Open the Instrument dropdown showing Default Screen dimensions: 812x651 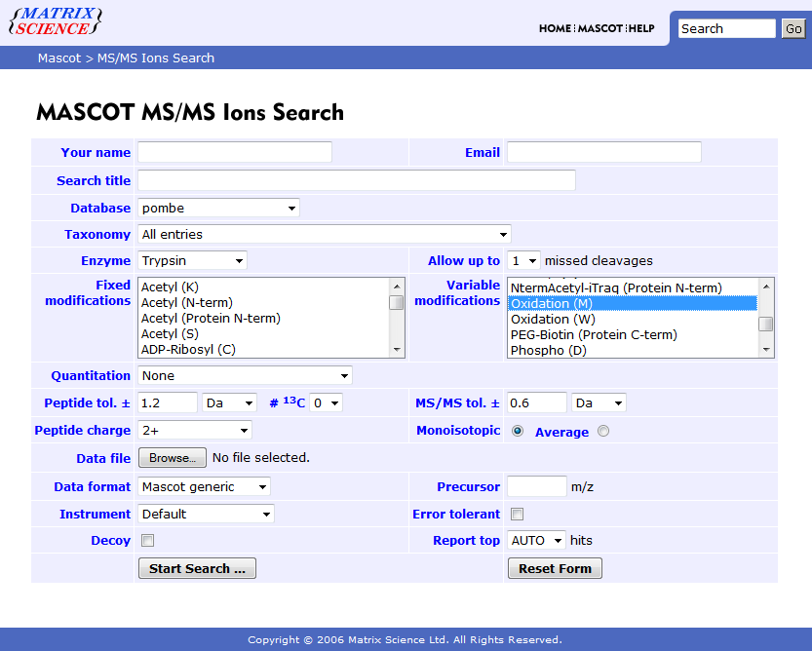tap(206, 514)
